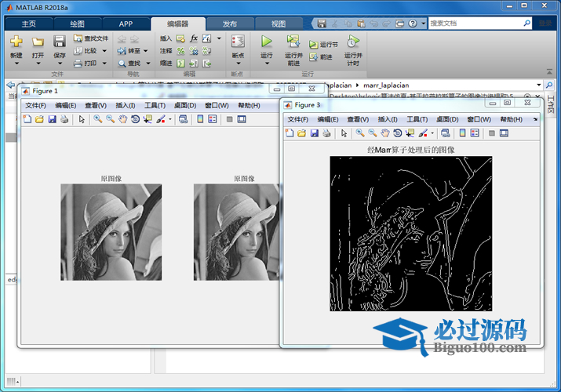Toggle Insert Legend in Figure 3 toolbar
Screen dimensions: 561x392
coord(475,133)
